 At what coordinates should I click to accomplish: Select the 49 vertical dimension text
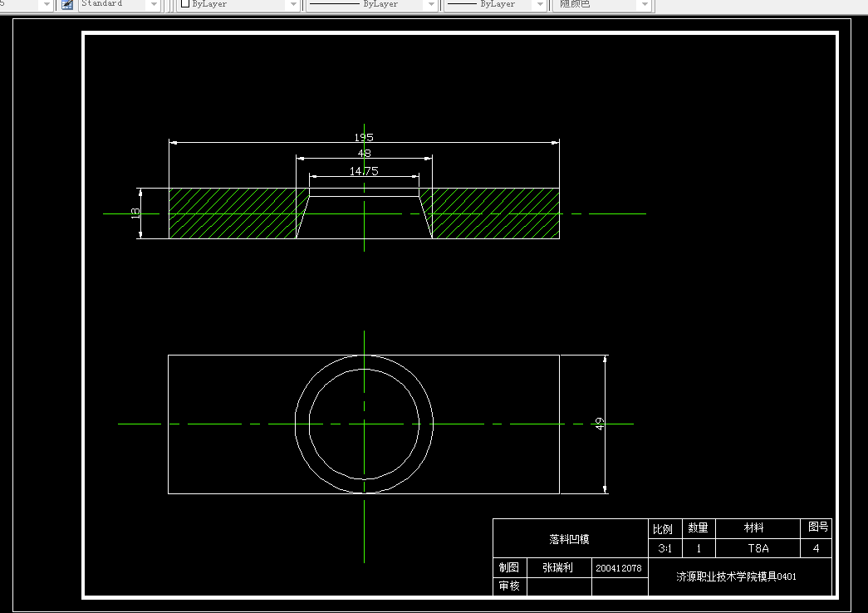point(600,424)
